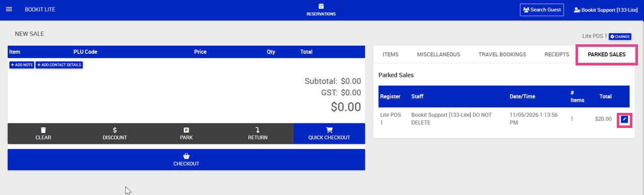Viewport: 644px width, 195px height.
Task: Click the Qty column header
Action: click(x=271, y=52)
